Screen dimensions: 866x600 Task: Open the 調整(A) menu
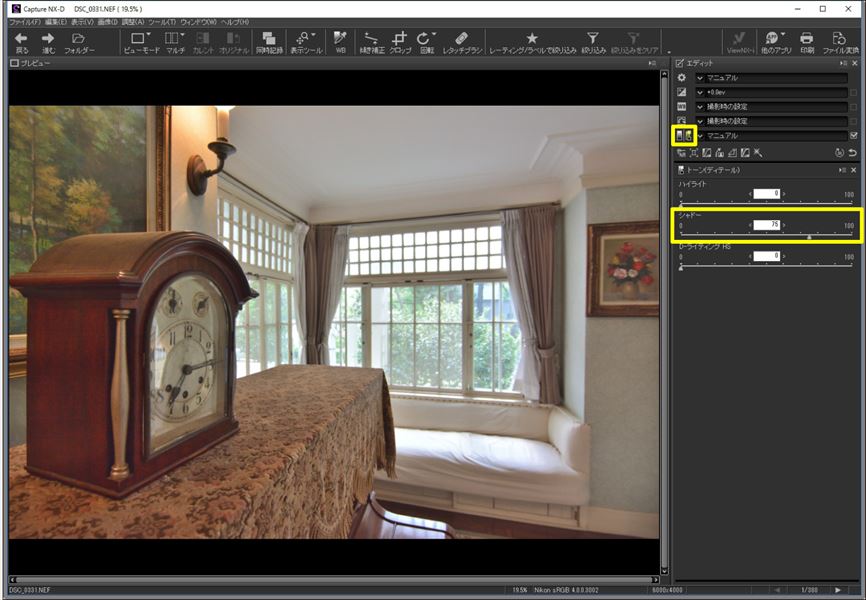click(x=133, y=22)
